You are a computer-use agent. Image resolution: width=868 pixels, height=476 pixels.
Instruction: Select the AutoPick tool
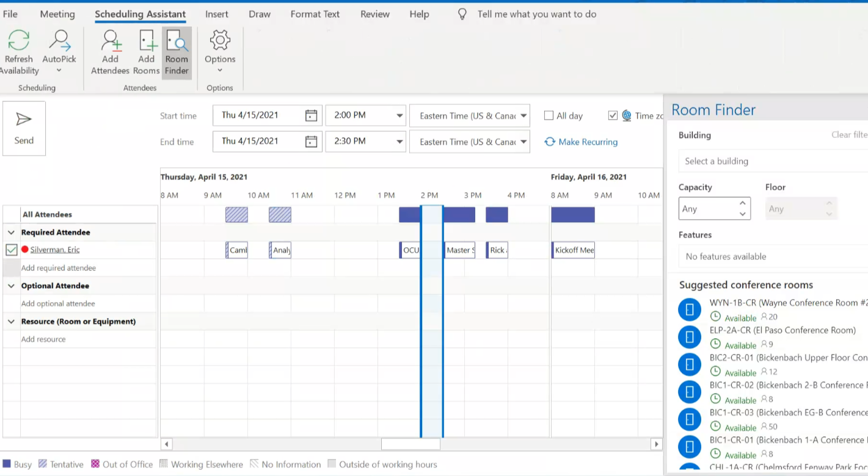tap(59, 40)
